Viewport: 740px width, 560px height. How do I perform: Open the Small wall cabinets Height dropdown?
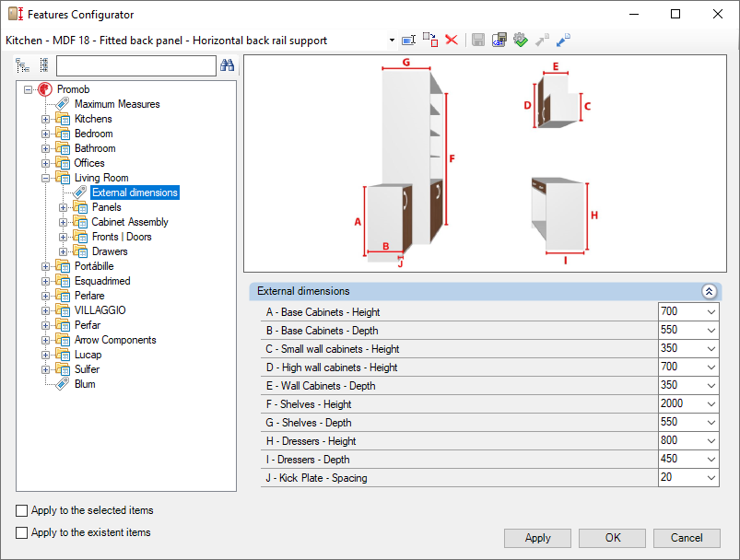click(711, 349)
